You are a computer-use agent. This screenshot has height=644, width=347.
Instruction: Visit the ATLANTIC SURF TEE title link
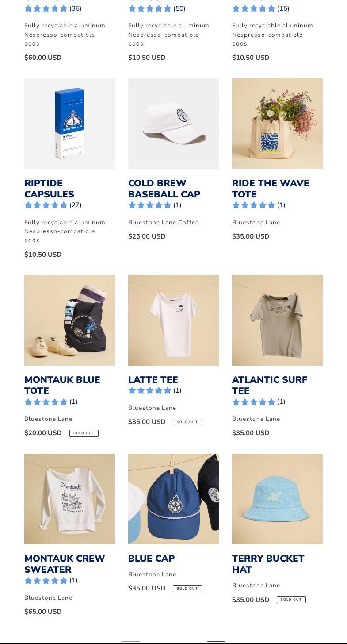pyautogui.click(x=270, y=385)
